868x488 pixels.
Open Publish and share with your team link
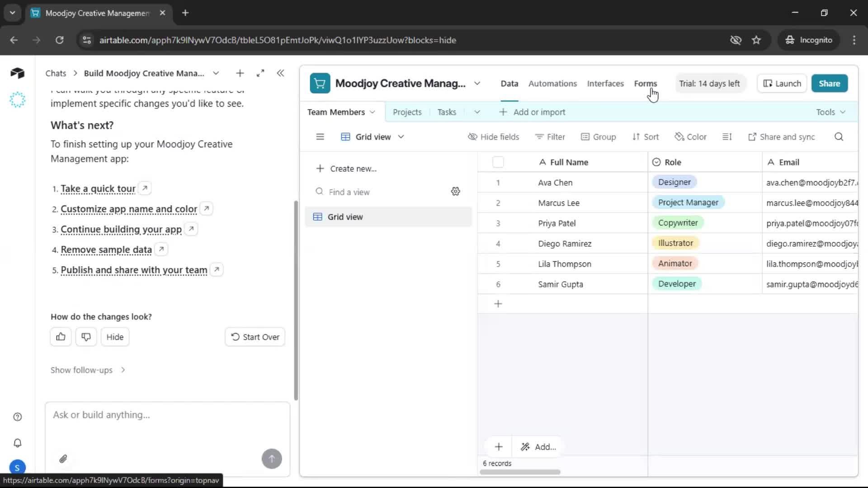pyautogui.click(x=134, y=270)
